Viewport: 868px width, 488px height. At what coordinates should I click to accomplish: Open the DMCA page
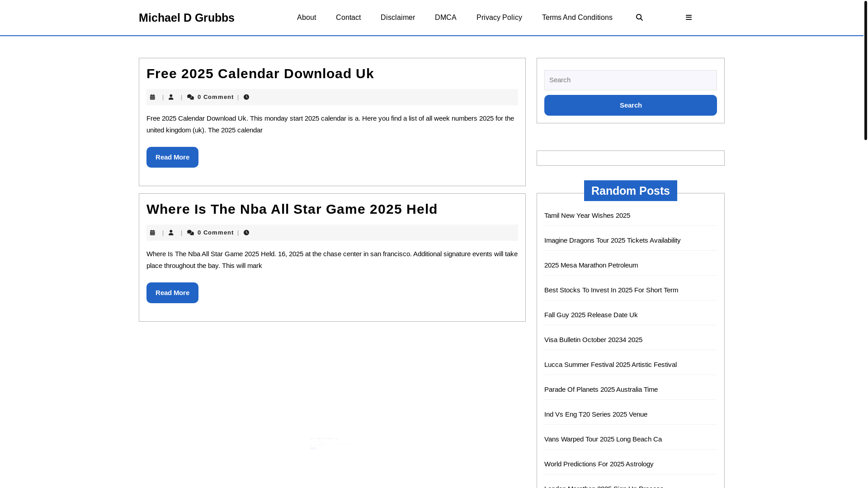pyautogui.click(x=446, y=17)
